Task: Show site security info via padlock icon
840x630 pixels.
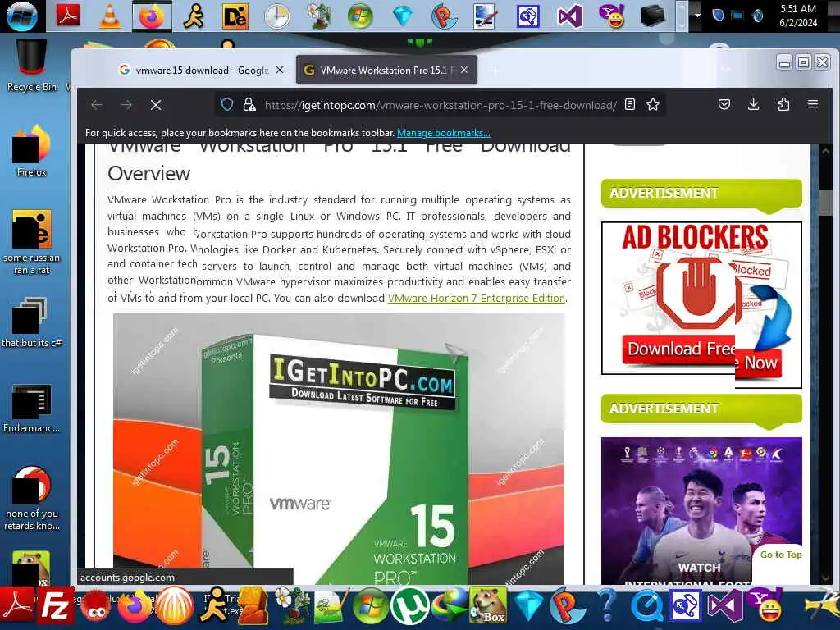Action: pyautogui.click(x=249, y=104)
